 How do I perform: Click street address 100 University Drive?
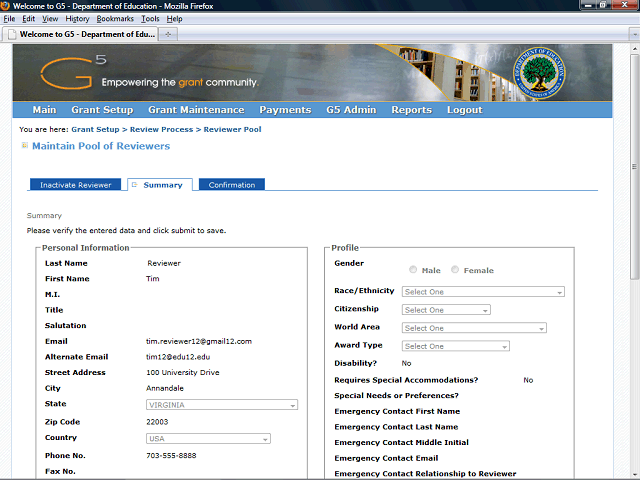tap(182, 372)
